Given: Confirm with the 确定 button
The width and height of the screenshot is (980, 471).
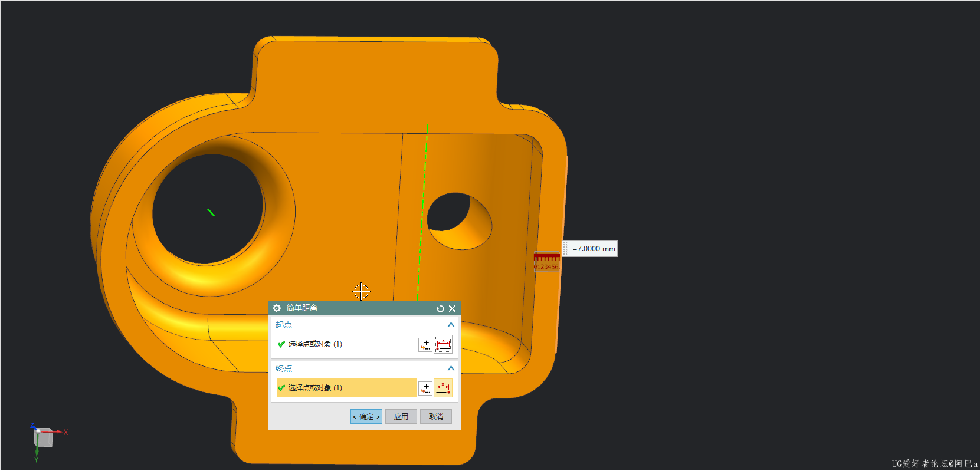Looking at the screenshot, I should click(366, 417).
